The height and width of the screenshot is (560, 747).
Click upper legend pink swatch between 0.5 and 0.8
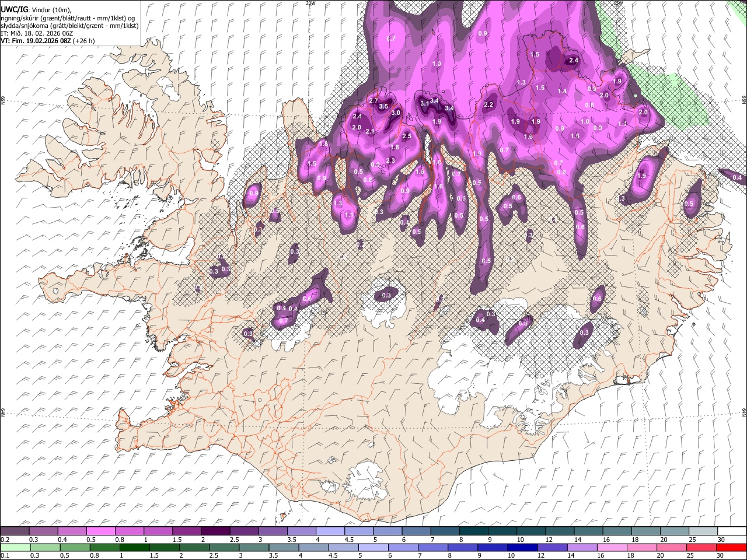[x=100, y=531]
